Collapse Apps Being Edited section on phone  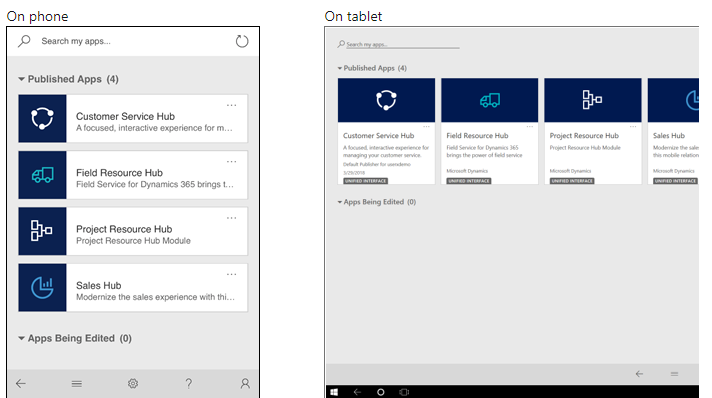tap(21, 338)
